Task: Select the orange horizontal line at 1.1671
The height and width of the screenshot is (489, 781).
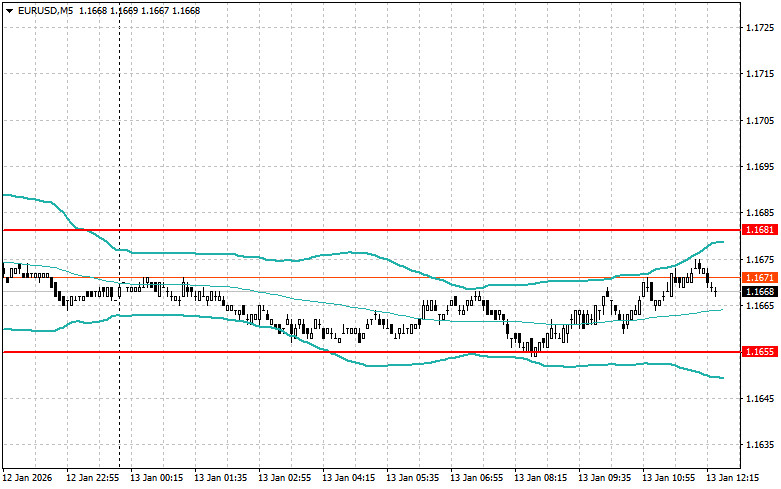Action: click(371, 277)
